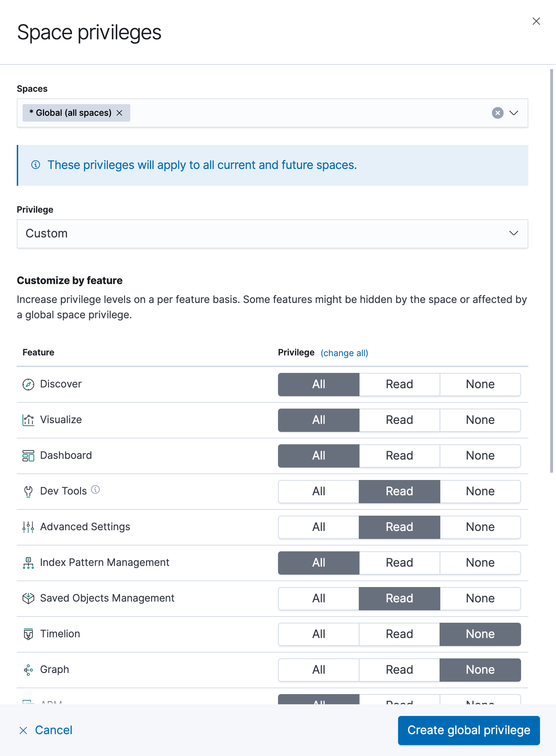
Task: Set Discover privilege to None
Action: pos(480,384)
